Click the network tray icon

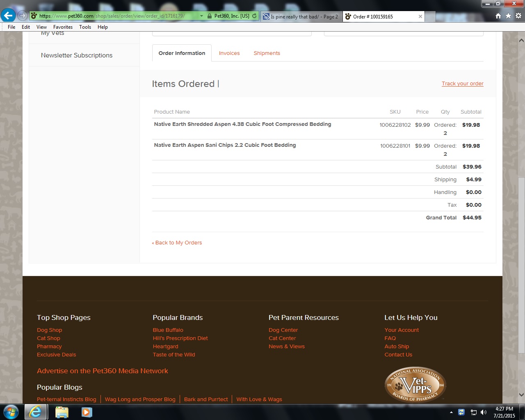click(x=473, y=412)
